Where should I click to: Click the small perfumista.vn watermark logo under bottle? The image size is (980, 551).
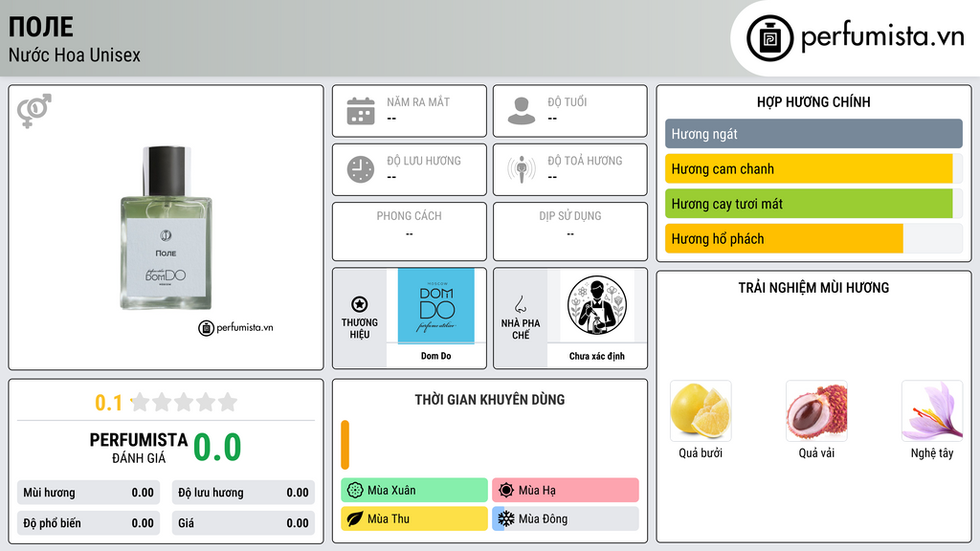pyautogui.click(x=235, y=328)
